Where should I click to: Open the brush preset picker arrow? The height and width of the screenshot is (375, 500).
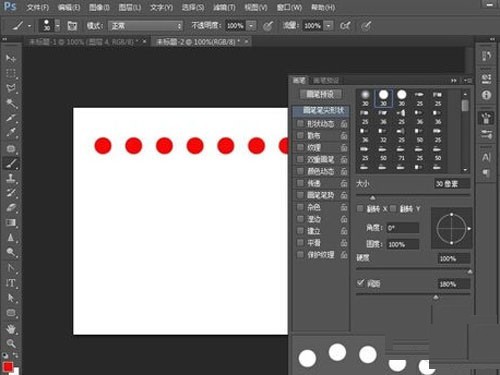click(x=57, y=26)
